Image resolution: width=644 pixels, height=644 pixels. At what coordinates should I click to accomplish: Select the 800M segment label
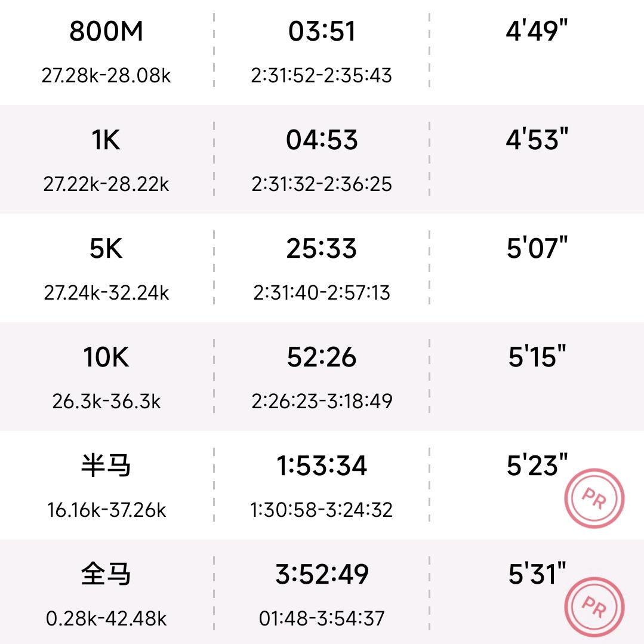point(106,31)
